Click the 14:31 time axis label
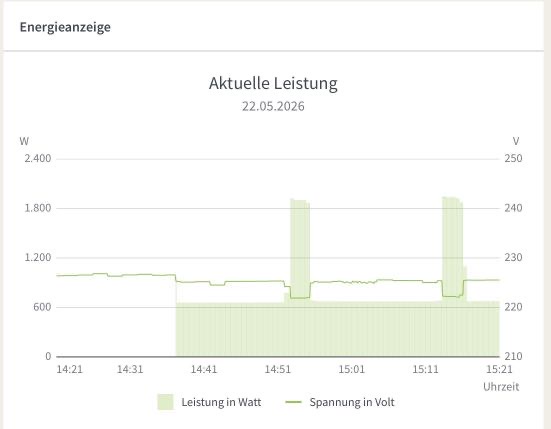This screenshot has width=551, height=429. [130, 369]
